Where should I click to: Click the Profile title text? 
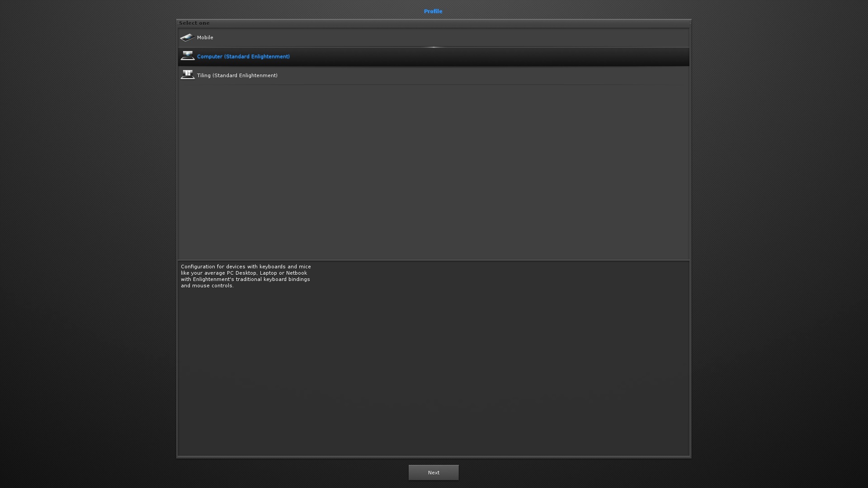coord(433,11)
